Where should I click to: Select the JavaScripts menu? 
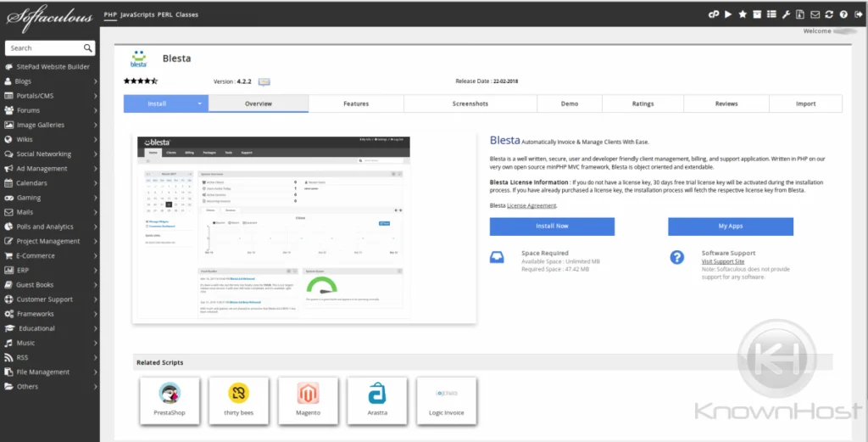pyautogui.click(x=137, y=15)
